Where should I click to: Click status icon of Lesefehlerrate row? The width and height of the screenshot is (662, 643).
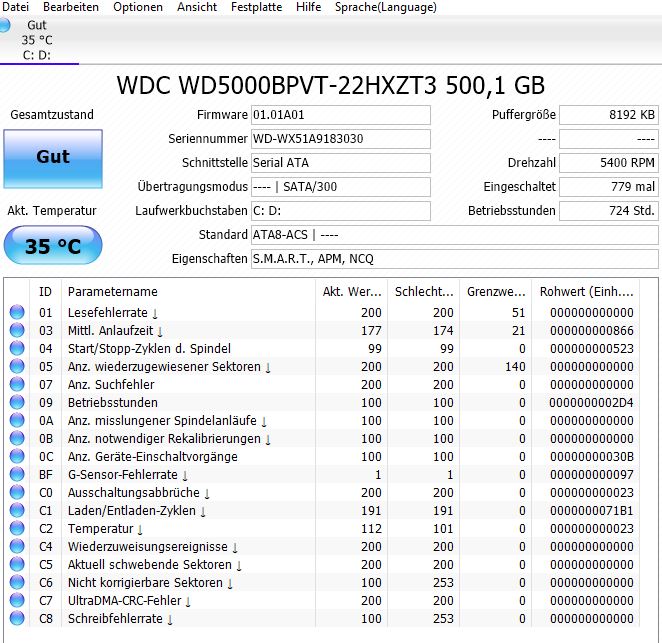tap(17, 312)
